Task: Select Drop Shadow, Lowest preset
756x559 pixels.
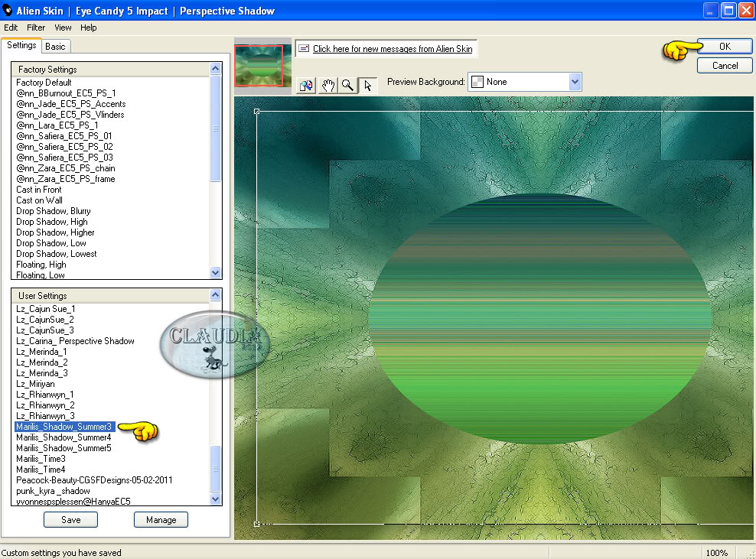Action: pos(57,253)
